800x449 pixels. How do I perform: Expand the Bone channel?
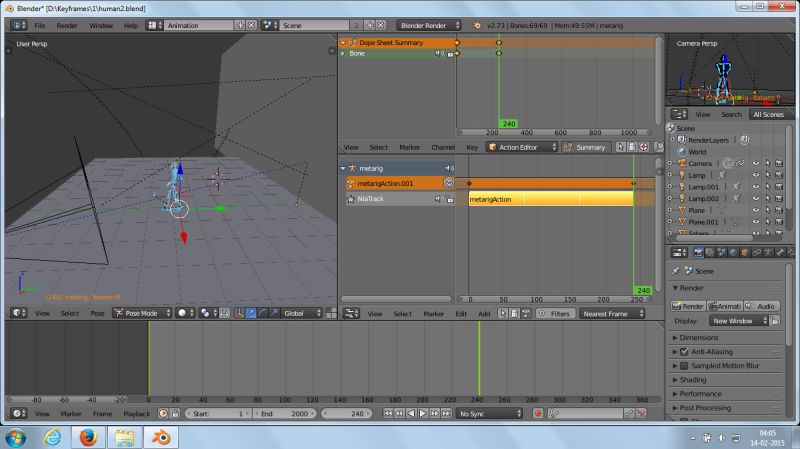(x=343, y=53)
